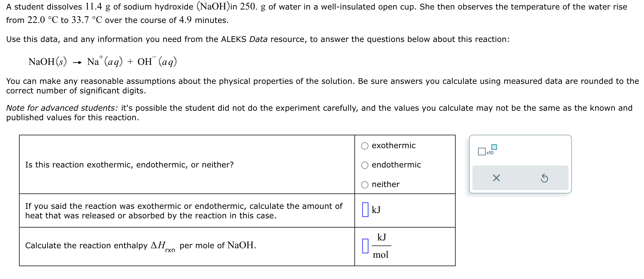Click the exponent entry box above x10

click(x=494, y=147)
